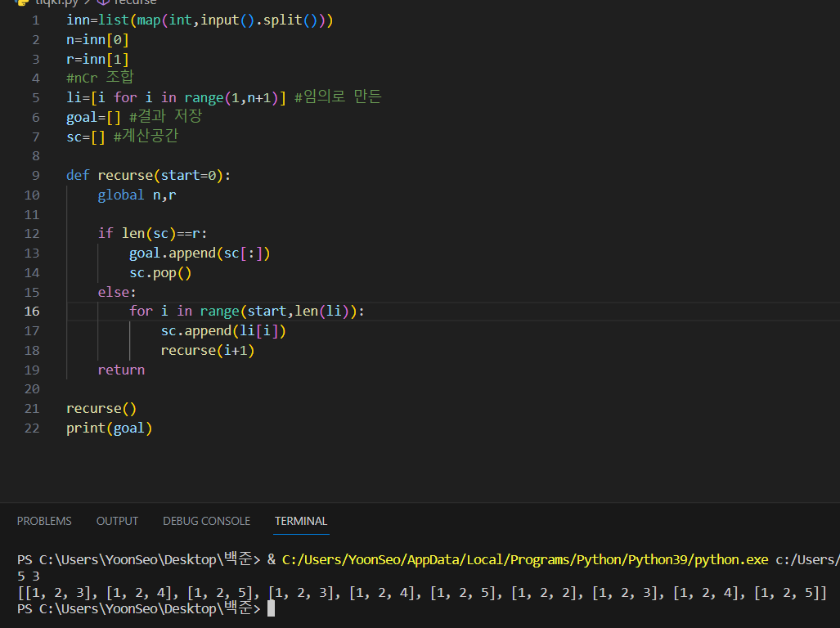The height and width of the screenshot is (628, 840).
Task: Click 'goal.append(sc[:])' code line
Action: [x=200, y=253]
